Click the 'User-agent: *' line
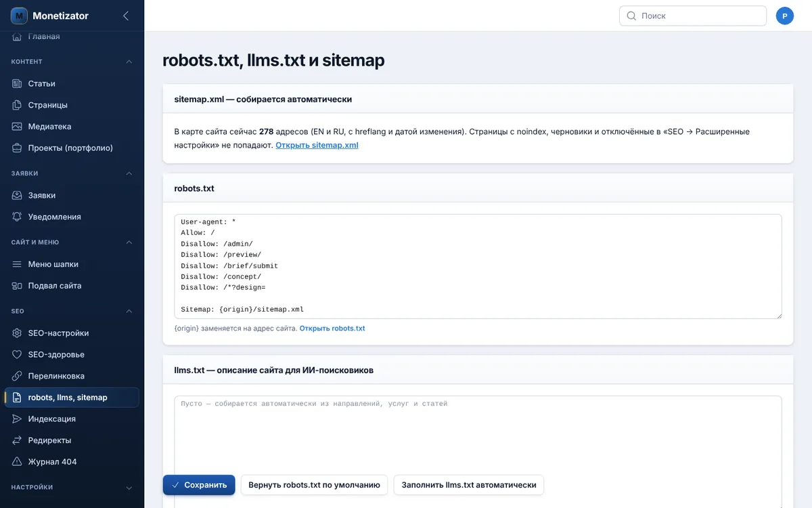 point(208,222)
